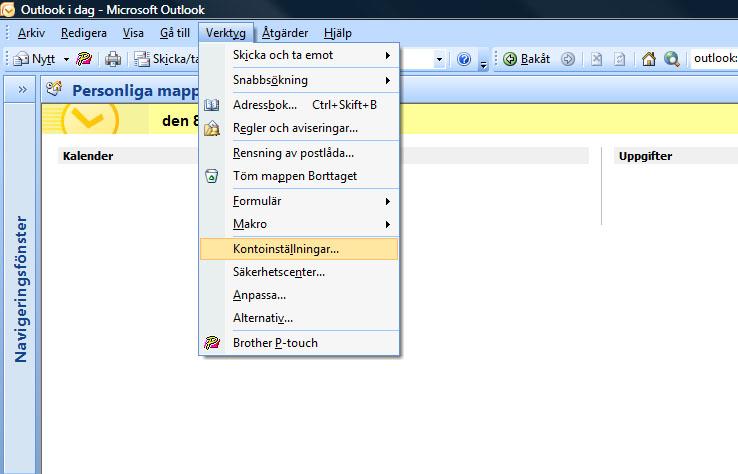Click the Outlook Today clock logo
The height and width of the screenshot is (474, 738).
[x=90, y=119]
